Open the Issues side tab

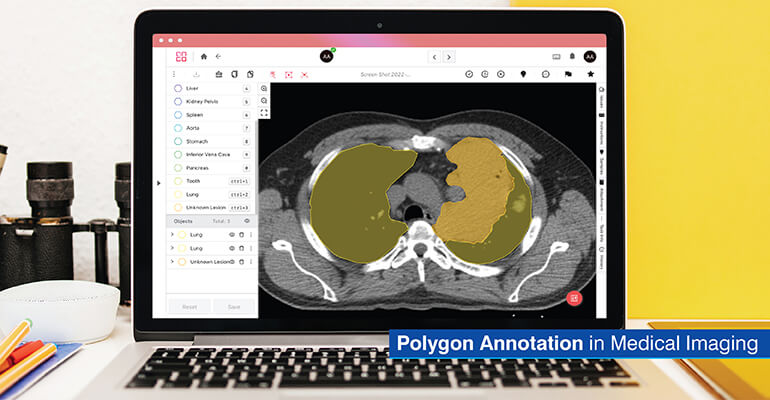pyautogui.click(x=601, y=99)
